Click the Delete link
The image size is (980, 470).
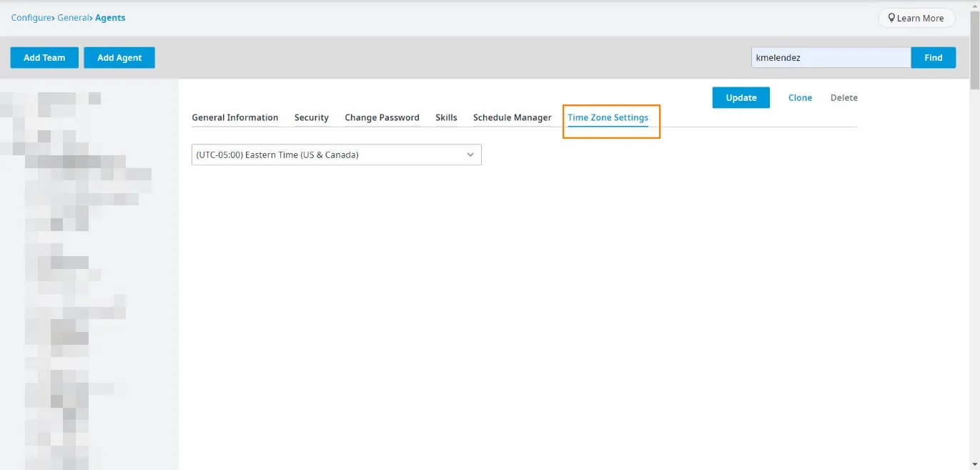coord(844,98)
